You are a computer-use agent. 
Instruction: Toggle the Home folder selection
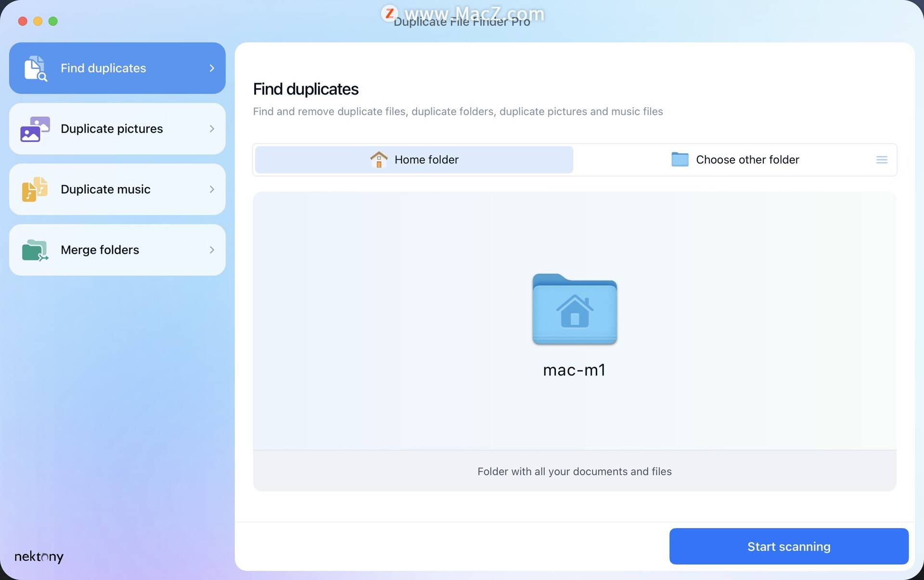[413, 160]
